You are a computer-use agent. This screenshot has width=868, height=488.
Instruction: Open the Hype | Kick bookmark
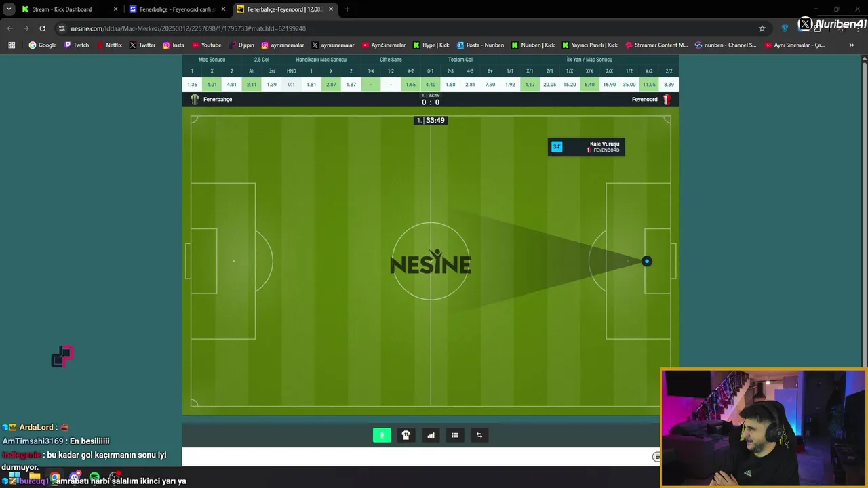pyautogui.click(x=431, y=45)
